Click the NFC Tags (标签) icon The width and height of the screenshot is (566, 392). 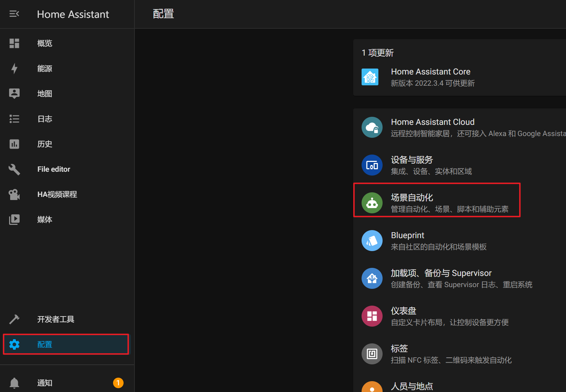pyautogui.click(x=372, y=354)
